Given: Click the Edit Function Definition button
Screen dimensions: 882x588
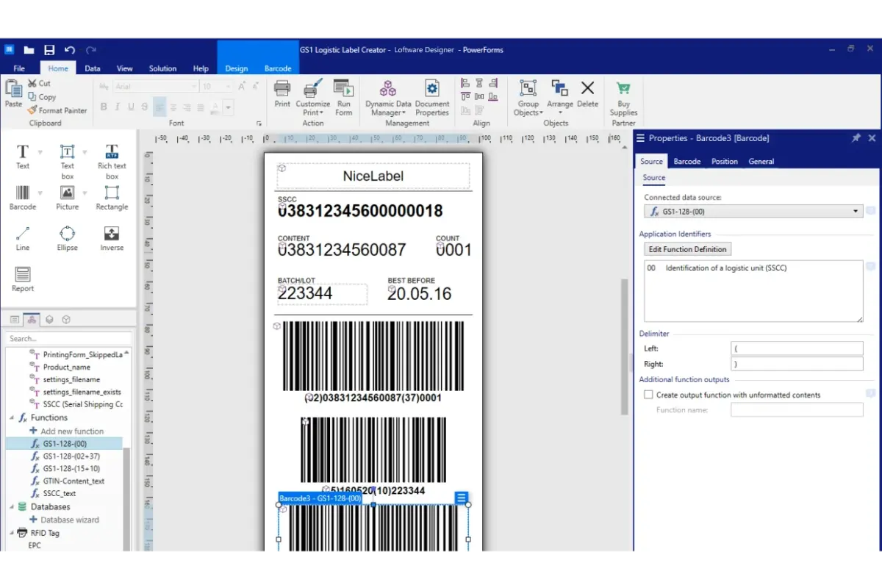Looking at the screenshot, I should (686, 249).
